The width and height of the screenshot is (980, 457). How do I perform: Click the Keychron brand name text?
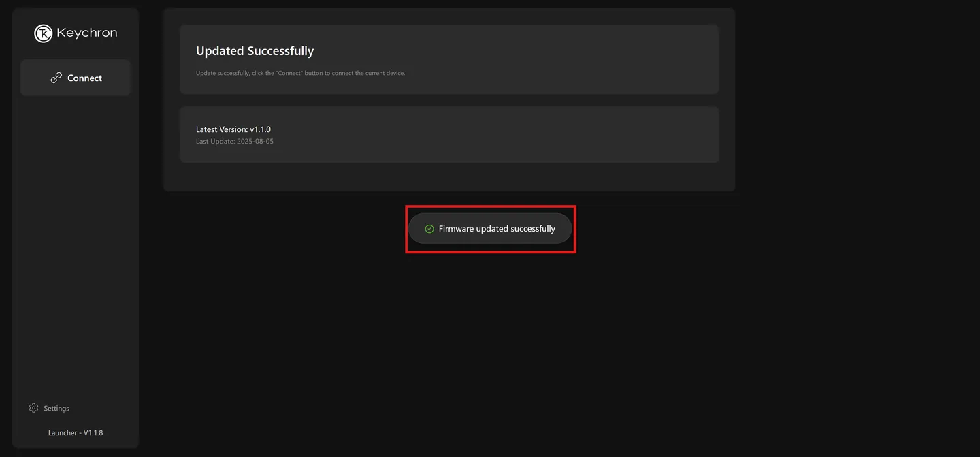(87, 33)
